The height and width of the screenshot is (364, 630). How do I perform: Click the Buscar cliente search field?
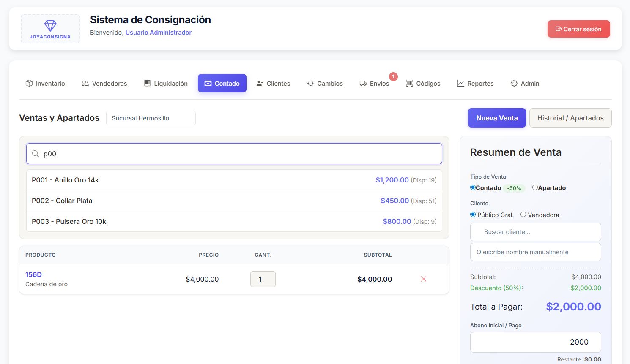tap(536, 232)
